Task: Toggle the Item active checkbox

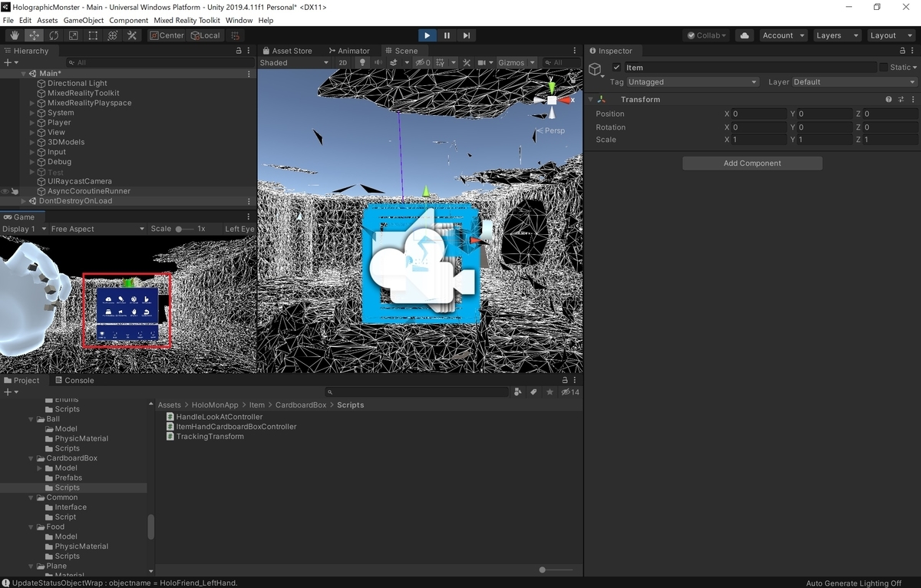Action: (616, 68)
